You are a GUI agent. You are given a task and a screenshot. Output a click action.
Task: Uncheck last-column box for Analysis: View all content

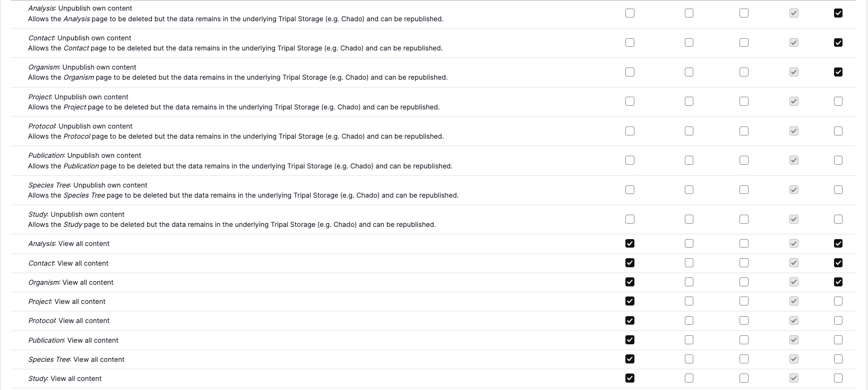(x=838, y=243)
